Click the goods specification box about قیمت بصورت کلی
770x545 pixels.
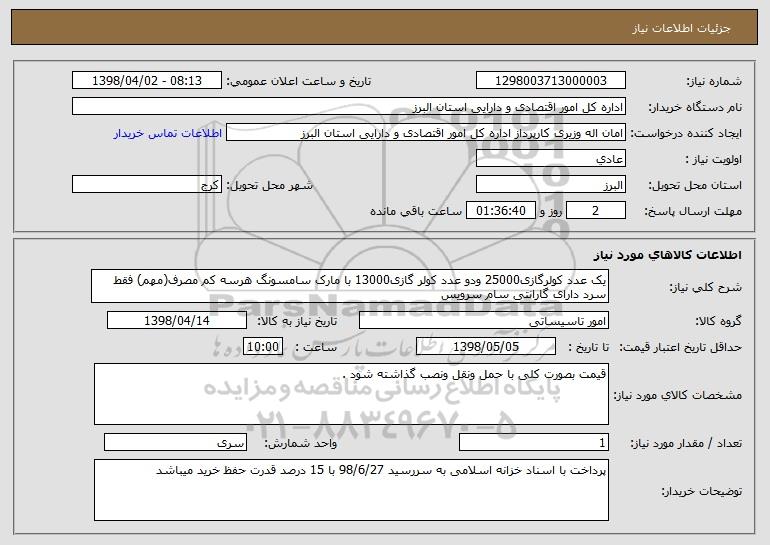351,394
